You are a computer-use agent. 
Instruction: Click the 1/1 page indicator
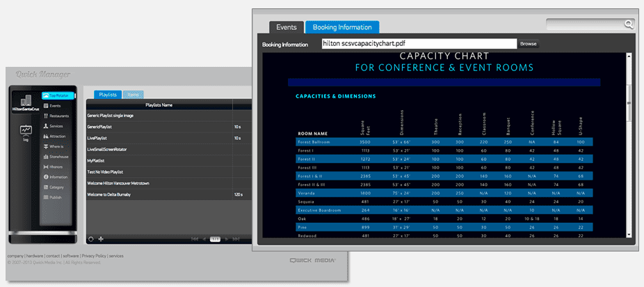click(215, 239)
